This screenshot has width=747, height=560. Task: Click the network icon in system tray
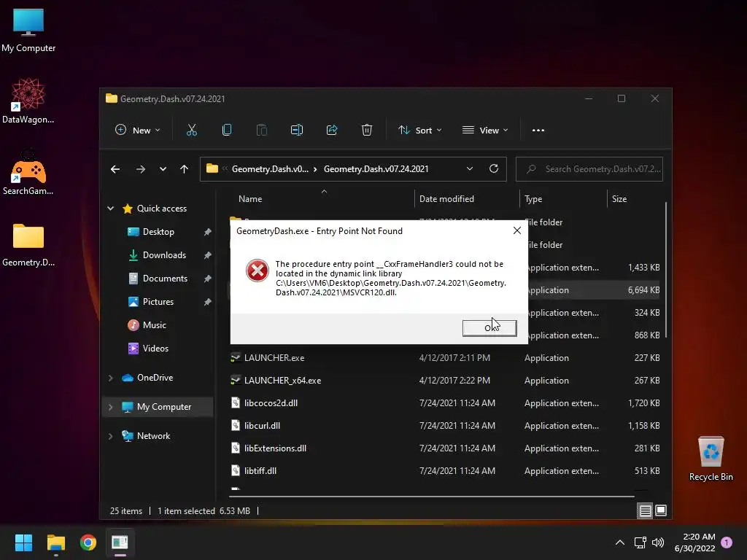(x=640, y=542)
